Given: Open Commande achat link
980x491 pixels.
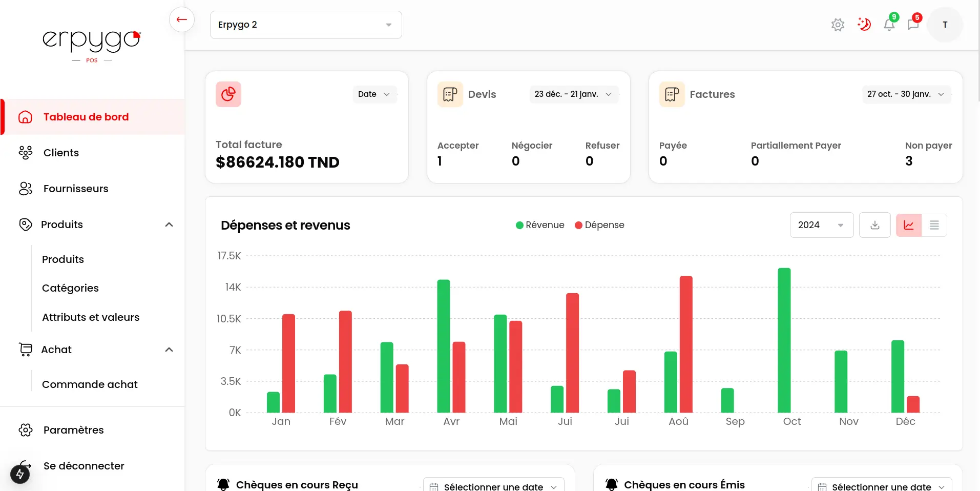Looking at the screenshot, I should pyautogui.click(x=90, y=384).
